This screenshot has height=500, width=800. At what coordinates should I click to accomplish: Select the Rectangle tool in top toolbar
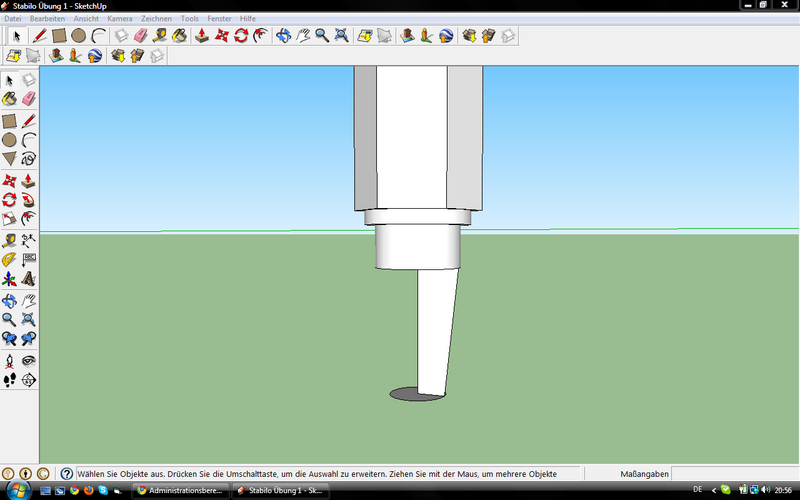coord(59,36)
